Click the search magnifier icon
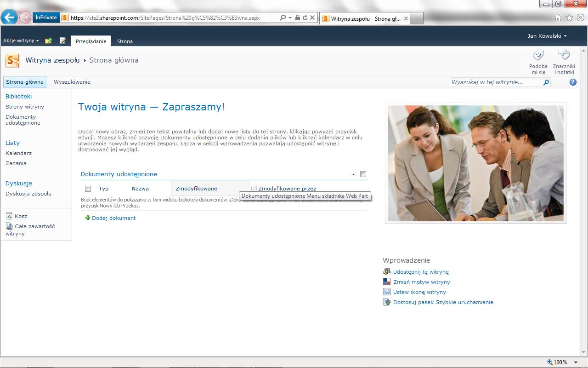Screen dimensions: 588x368 coord(546,82)
